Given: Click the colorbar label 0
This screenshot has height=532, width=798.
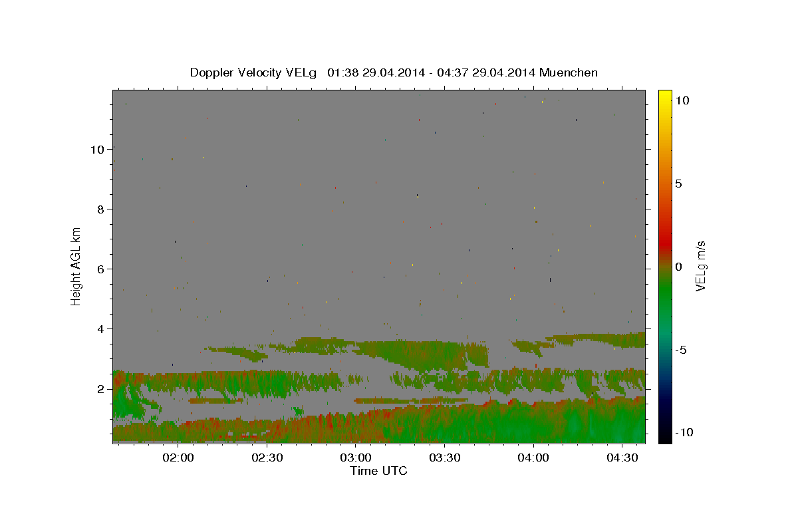Looking at the screenshot, I should [678, 267].
